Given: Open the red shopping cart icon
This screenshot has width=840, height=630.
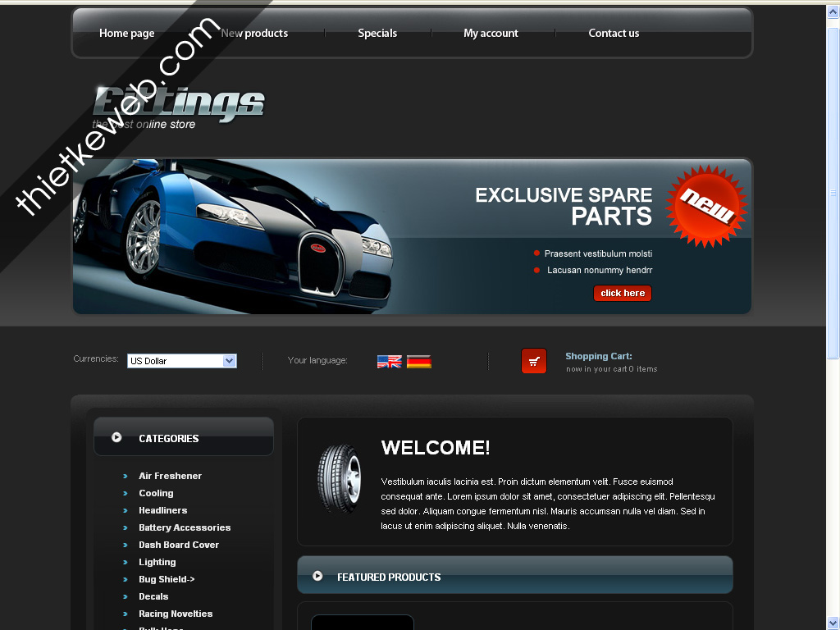Looking at the screenshot, I should click(x=533, y=361).
